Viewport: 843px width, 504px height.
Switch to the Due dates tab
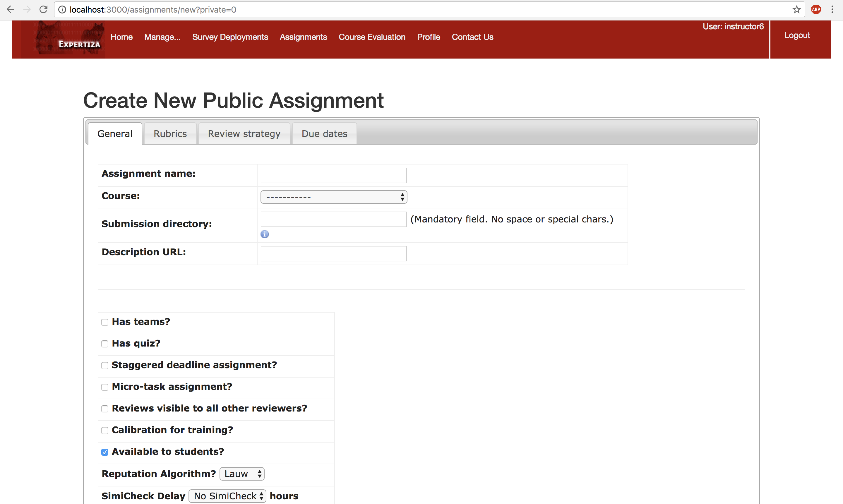click(324, 133)
